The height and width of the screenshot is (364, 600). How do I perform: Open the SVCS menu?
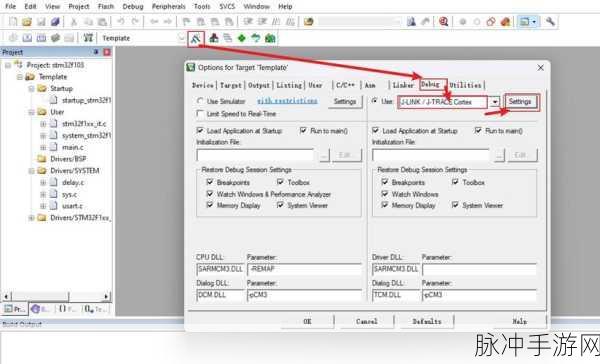pyautogui.click(x=227, y=7)
